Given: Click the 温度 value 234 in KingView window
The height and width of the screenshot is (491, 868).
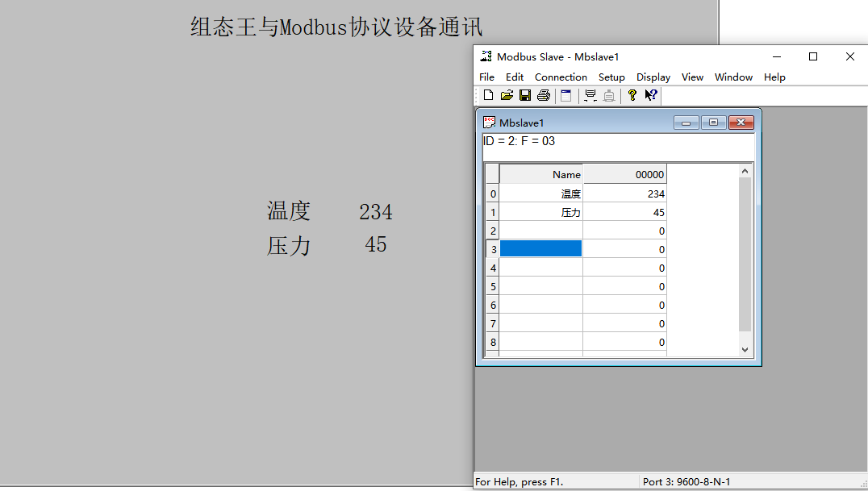Looking at the screenshot, I should [x=375, y=212].
